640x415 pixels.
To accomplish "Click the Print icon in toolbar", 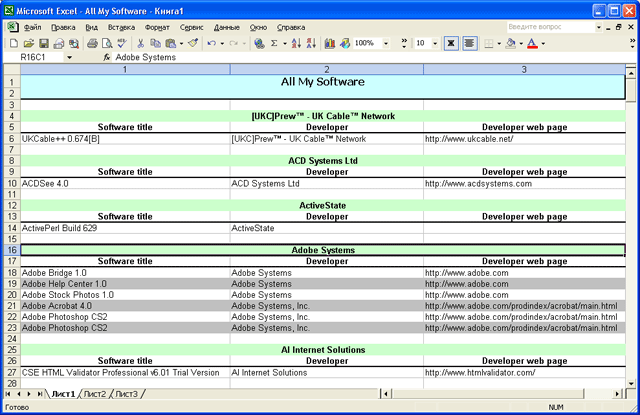I will [x=92, y=44].
